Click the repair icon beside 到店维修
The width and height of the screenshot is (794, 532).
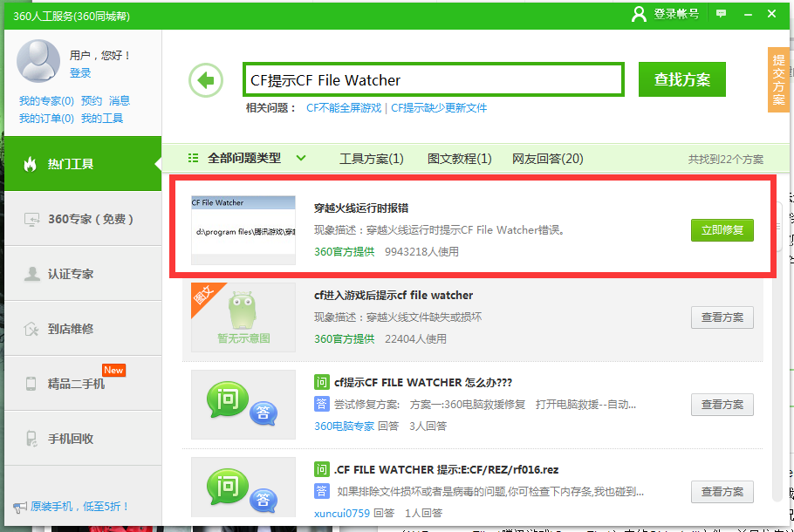[x=31, y=329]
